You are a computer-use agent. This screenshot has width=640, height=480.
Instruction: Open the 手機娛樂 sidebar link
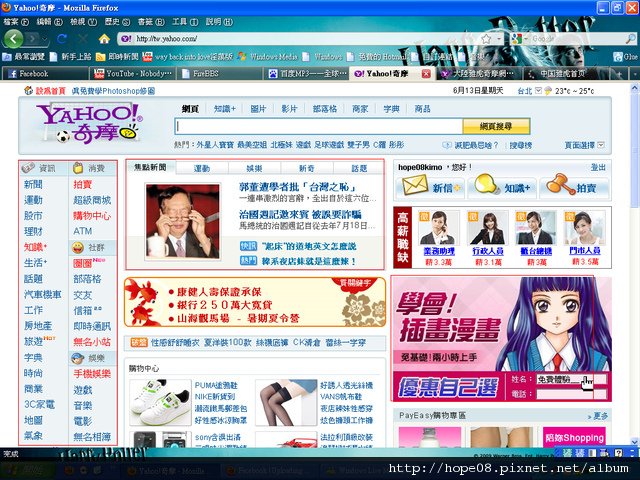92,373
